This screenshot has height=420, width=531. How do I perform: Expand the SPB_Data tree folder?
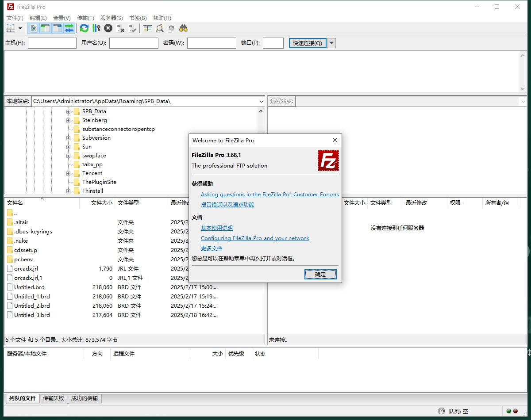click(69, 111)
